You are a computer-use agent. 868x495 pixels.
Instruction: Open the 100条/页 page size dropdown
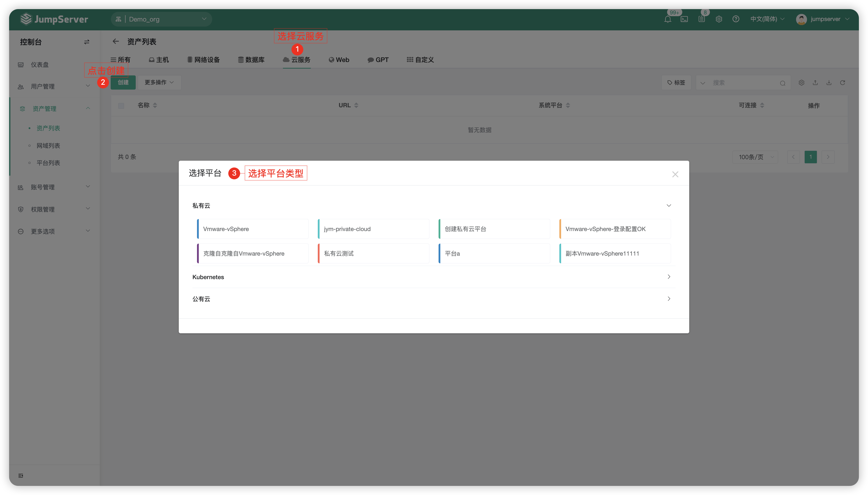pyautogui.click(x=755, y=157)
